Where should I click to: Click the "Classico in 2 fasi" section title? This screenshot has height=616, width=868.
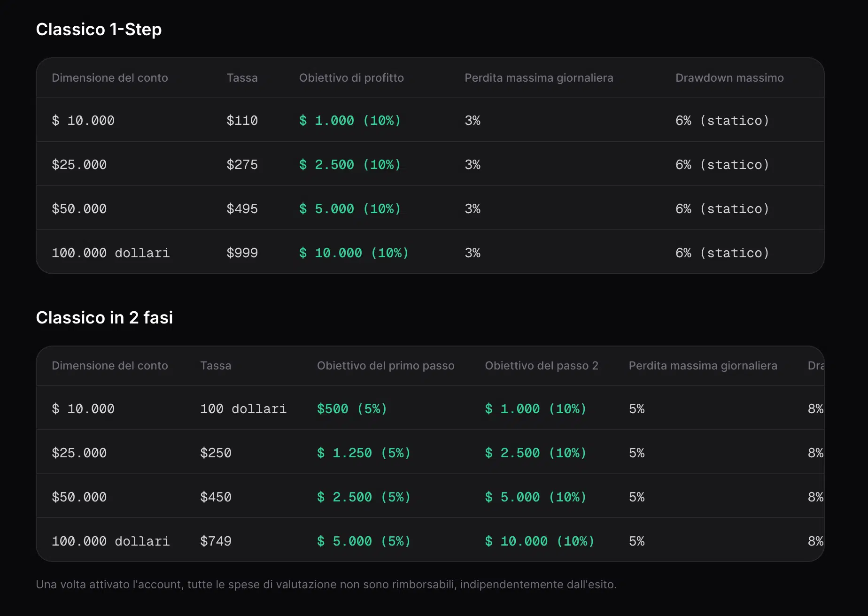pos(104,317)
